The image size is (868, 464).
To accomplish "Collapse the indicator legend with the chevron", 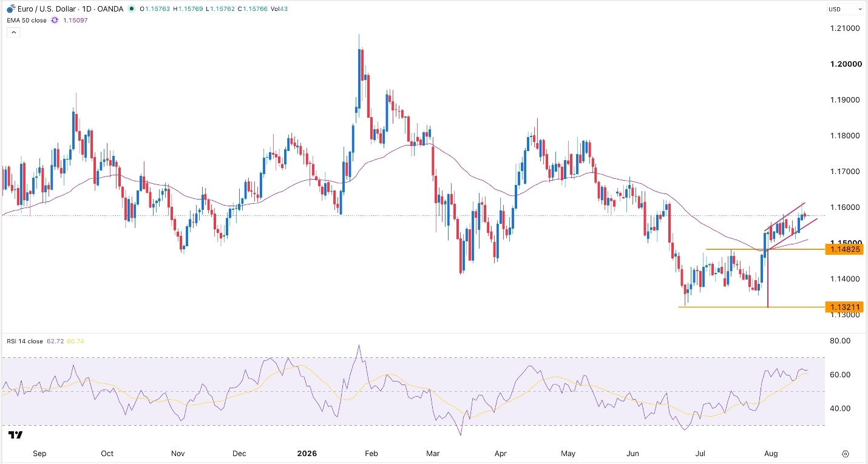I will (14, 32).
